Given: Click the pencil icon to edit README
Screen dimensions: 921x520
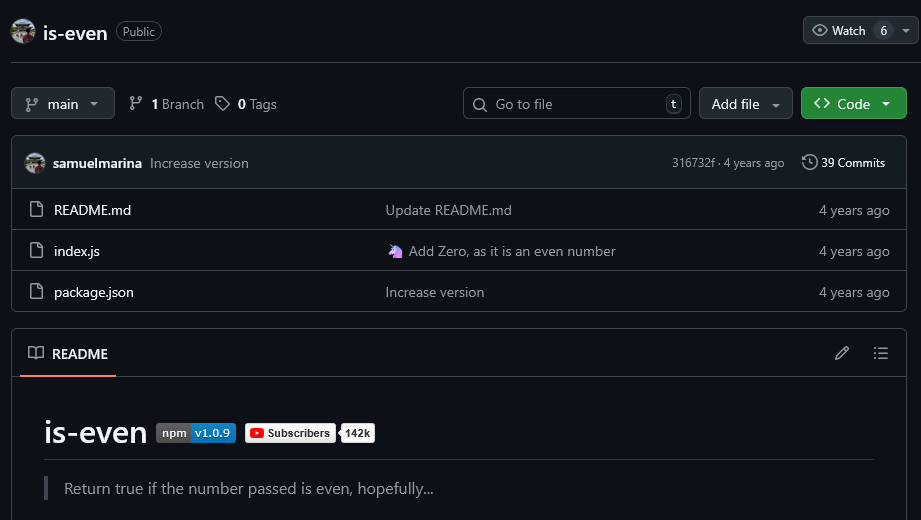Looking at the screenshot, I should click(842, 353).
